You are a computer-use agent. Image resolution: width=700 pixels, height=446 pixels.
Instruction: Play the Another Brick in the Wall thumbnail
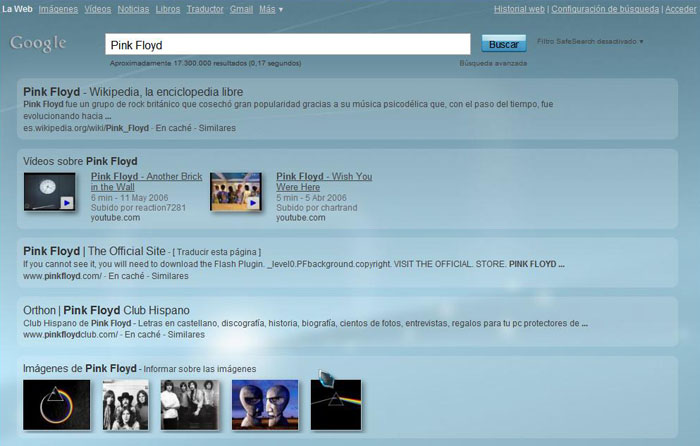[50, 192]
